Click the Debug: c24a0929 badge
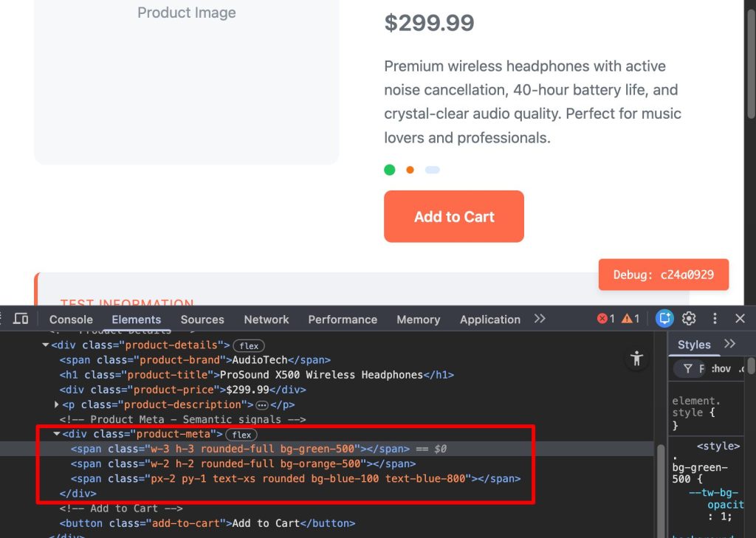 click(x=663, y=275)
